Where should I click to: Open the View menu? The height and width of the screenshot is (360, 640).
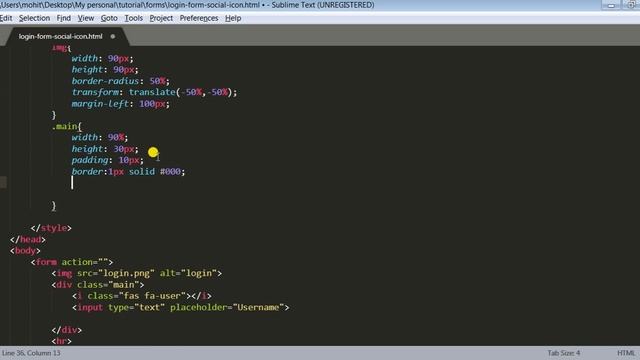(x=86, y=18)
